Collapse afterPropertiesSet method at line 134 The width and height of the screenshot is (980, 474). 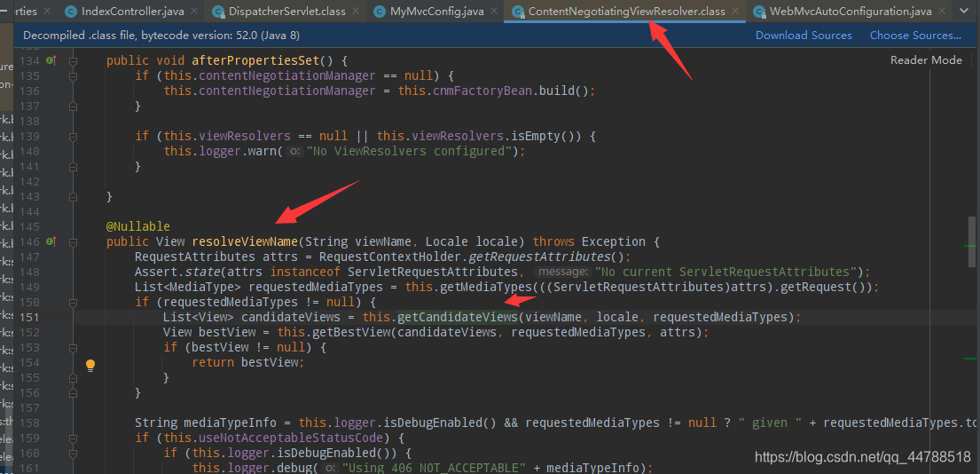click(x=73, y=61)
